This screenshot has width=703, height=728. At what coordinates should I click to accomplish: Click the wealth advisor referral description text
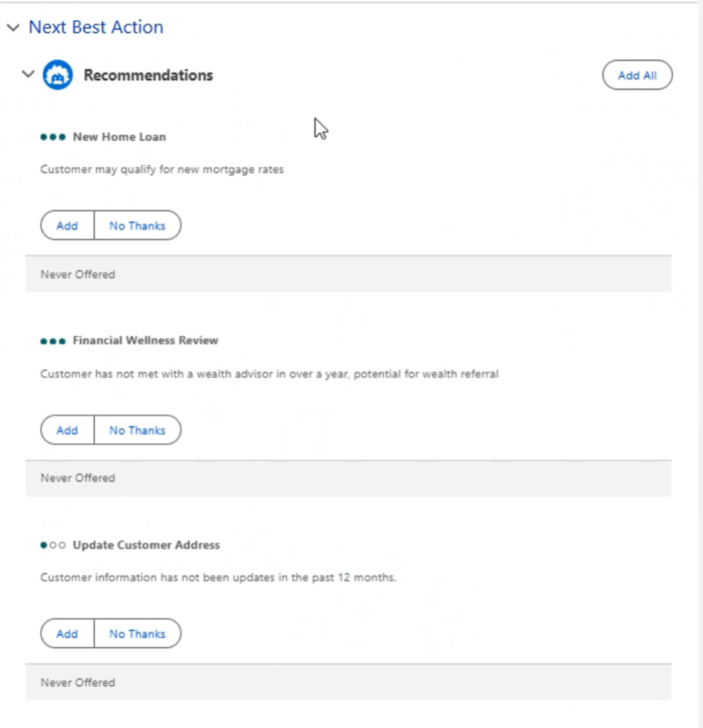(269, 374)
